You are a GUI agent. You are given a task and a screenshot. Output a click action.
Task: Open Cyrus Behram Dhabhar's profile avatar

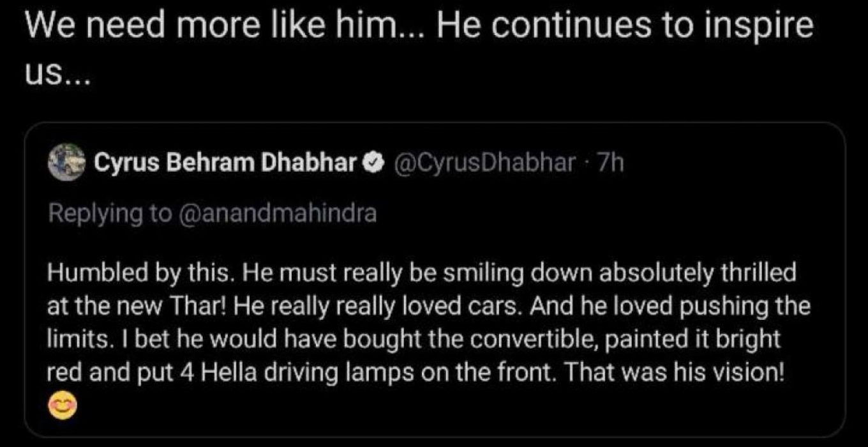(66, 164)
